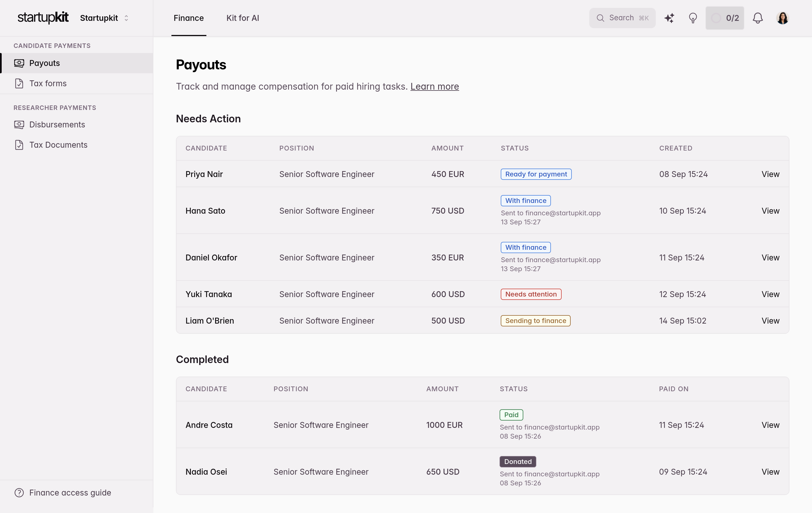Image resolution: width=812 pixels, height=513 pixels.
Task: Click the 08 Sep 15:24 created date
Action: pyautogui.click(x=683, y=174)
